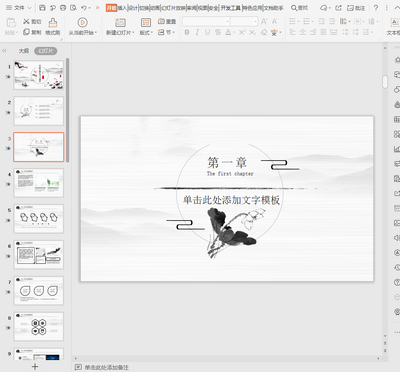Click the slide thumbnail panel scrollbar

[68, 110]
